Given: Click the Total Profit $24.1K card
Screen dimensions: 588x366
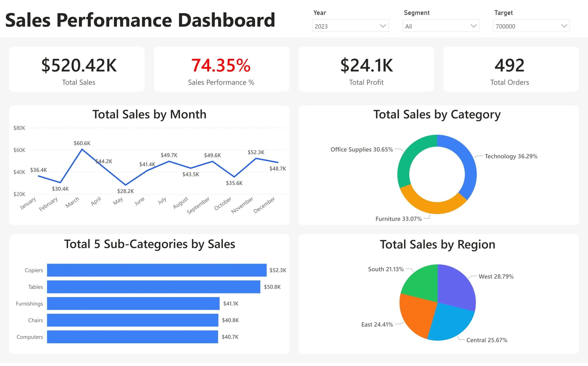Looking at the screenshot, I should 366,69.
